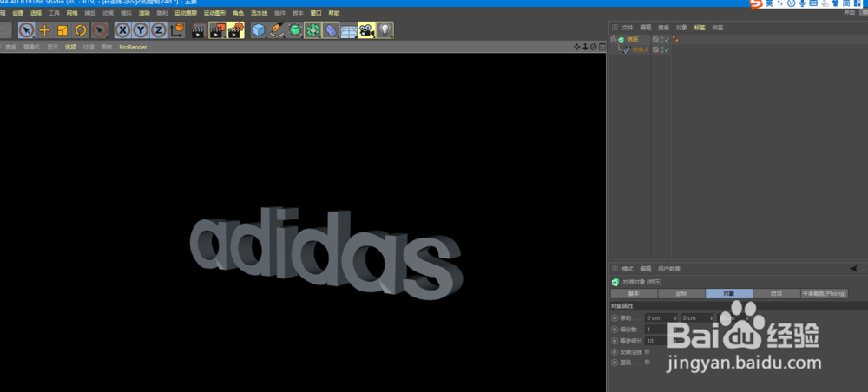Screen dimensions: 868x392
Task: Click the 细分数 value field
Action: tap(659, 330)
